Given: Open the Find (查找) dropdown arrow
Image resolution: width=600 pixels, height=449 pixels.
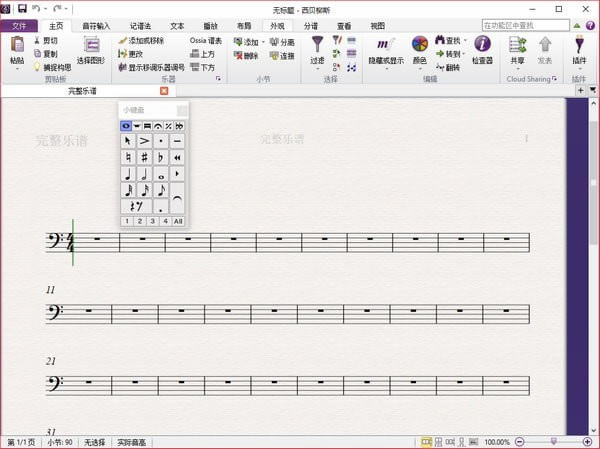Looking at the screenshot, I should pos(467,41).
